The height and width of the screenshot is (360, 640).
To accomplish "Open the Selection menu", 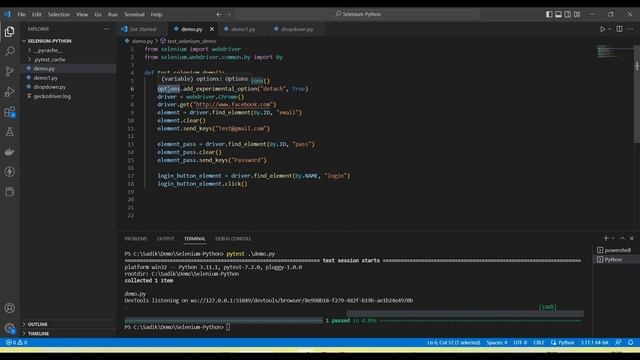I will click(59, 14).
